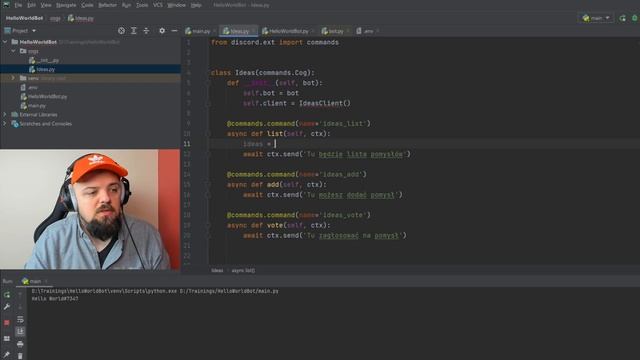
Task: Close the HelloWorldBot.py editor tab
Action: [313, 31]
